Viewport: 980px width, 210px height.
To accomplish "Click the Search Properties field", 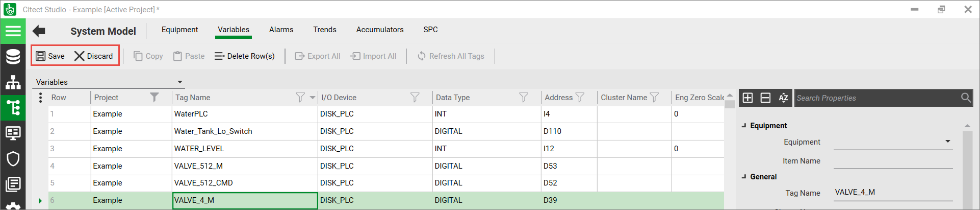I will [x=877, y=98].
